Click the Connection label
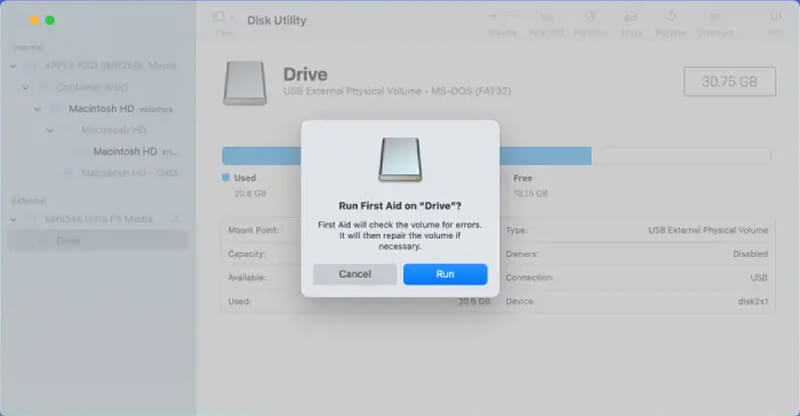The width and height of the screenshot is (800, 416). point(530,278)
